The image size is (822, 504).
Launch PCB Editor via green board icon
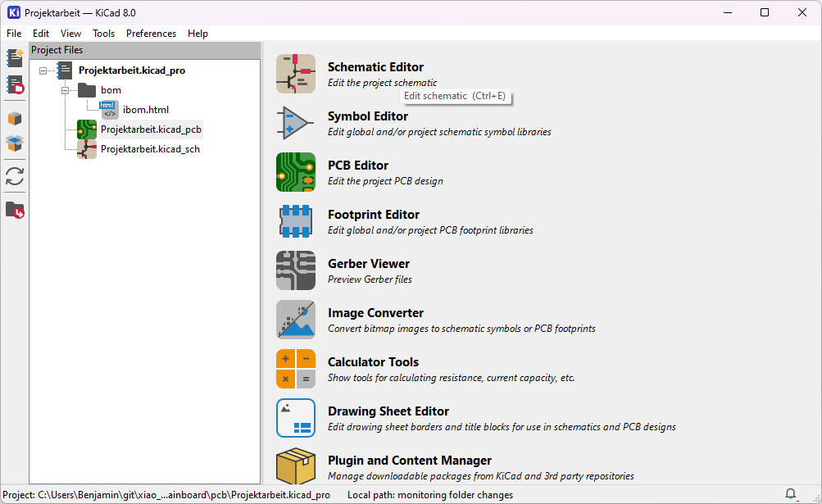(x=296, y=172)
